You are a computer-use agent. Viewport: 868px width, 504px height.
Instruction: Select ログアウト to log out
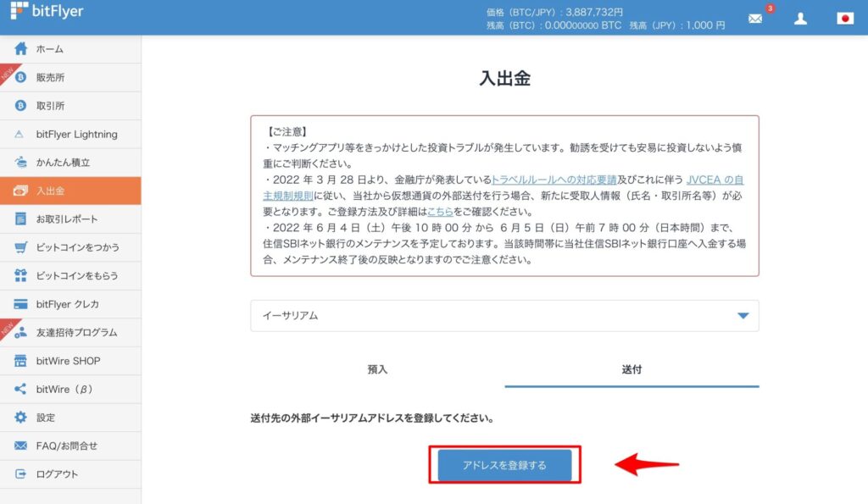(x=70, y=474)
